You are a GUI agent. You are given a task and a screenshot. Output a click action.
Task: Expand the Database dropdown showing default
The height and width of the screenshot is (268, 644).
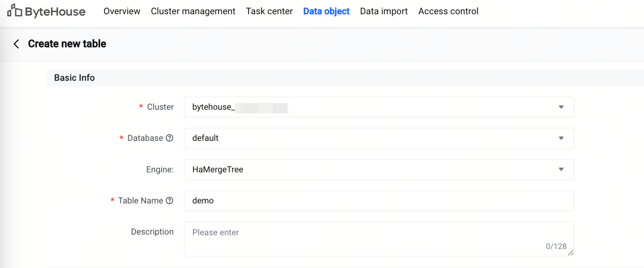[561, 138]
